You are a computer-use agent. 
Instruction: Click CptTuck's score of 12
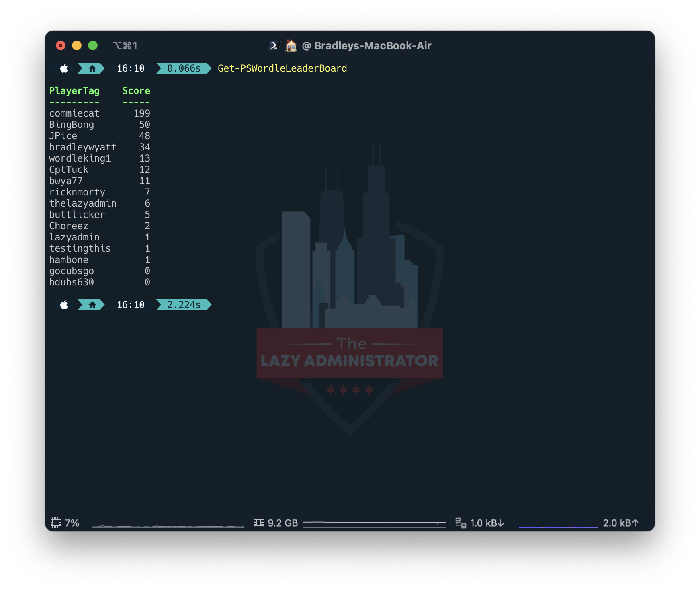(145, 170)
